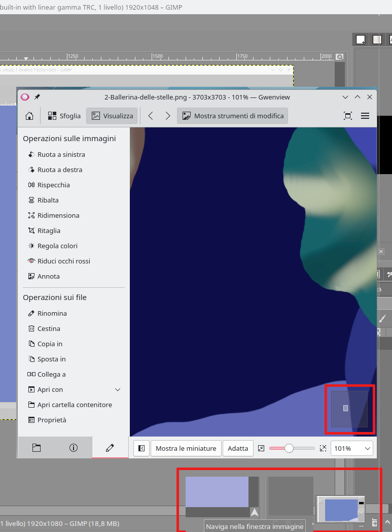Toggle Visualizza view mode
Viewport: 392px width, 532px height.
click(x=113, y=116)
